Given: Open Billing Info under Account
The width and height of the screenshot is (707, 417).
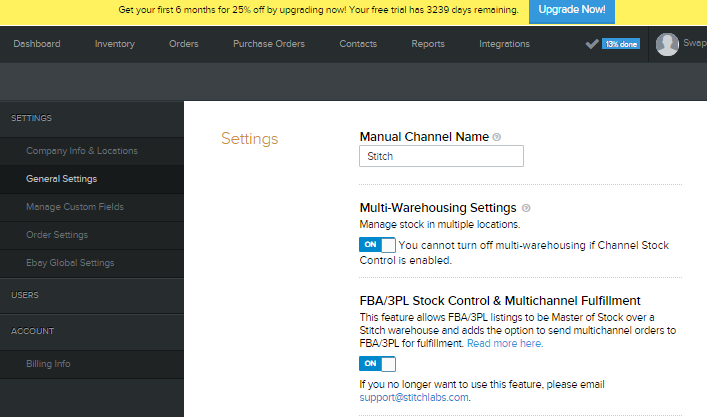Looking at the screenshot, I should coord(92,364).
